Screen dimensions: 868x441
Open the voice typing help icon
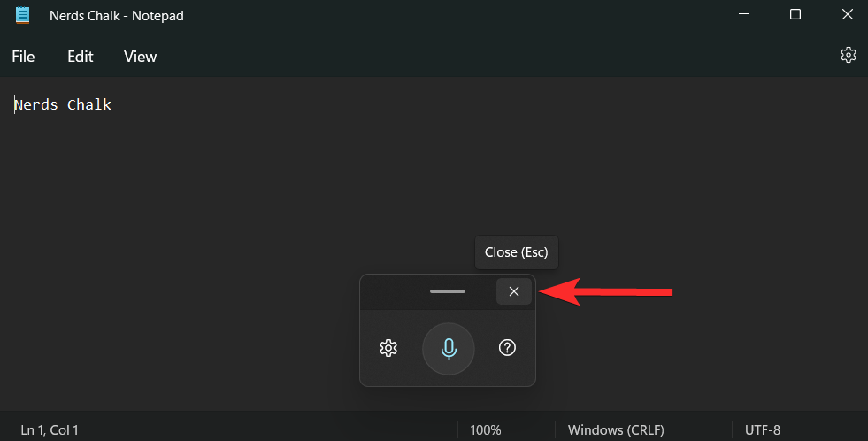pos(507,347)
